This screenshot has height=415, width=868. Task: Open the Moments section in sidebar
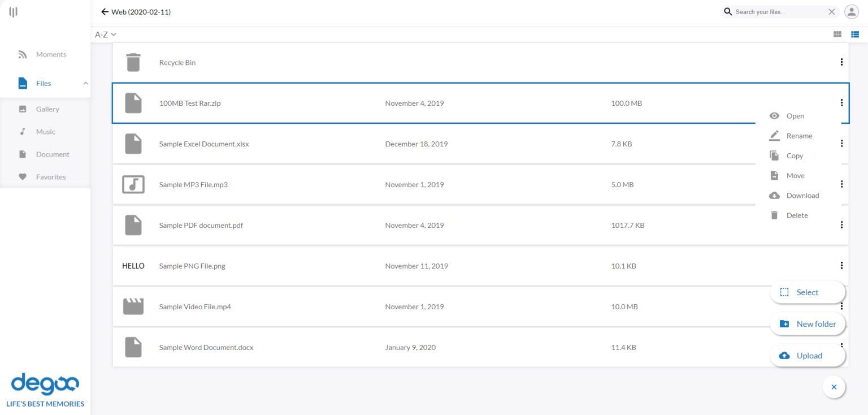point(23,54)
